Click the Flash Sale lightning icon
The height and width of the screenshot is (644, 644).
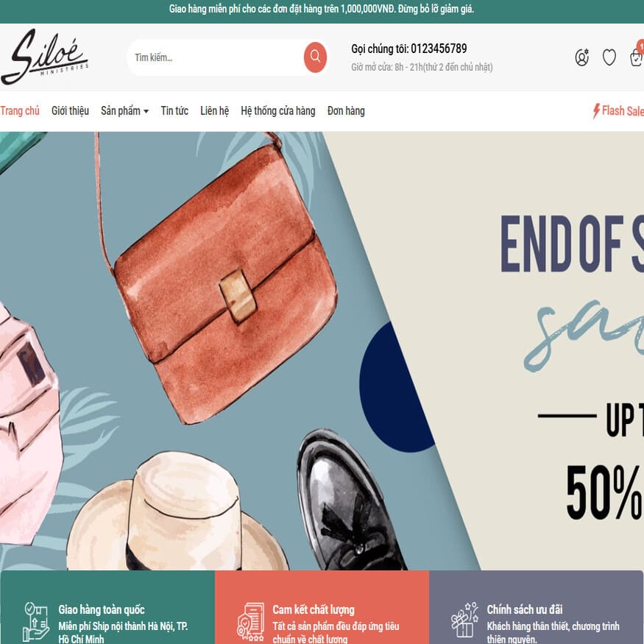596,111
